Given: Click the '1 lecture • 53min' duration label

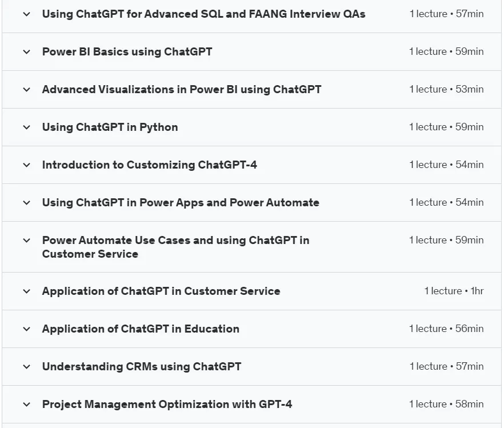Looking at the screenshot, I should (x=446, y=89).
